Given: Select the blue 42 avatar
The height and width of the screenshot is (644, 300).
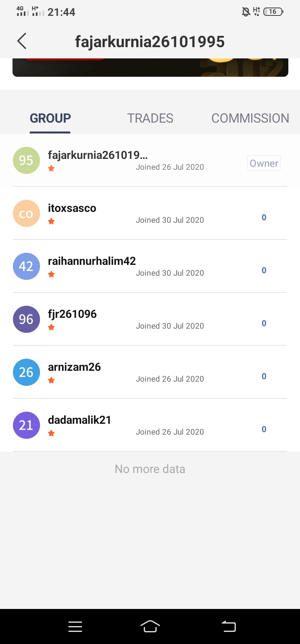Looking at the screenshot, I should click(x=26, y=266).
